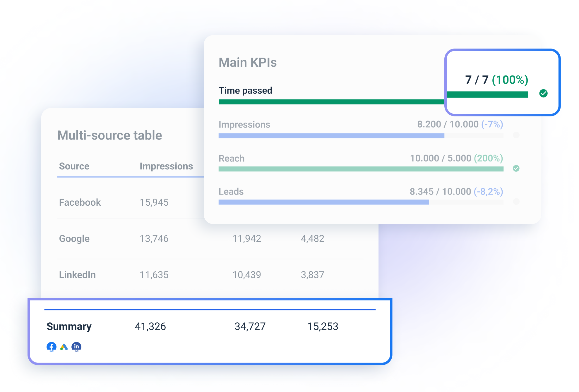The height and width of the screenshot is (392, 579).
Task: Click the 8.200 / 10.000 (-7%) value
Action: coord(460,124)
